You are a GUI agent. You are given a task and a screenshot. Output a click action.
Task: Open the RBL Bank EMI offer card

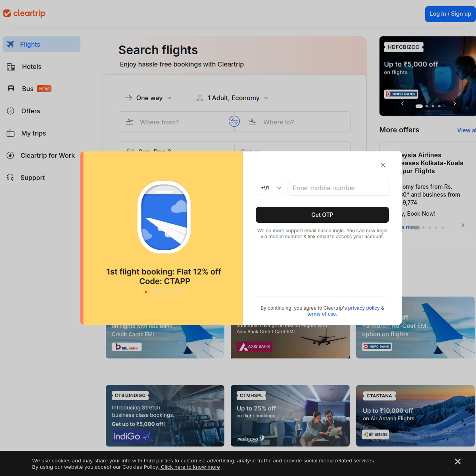165,341
